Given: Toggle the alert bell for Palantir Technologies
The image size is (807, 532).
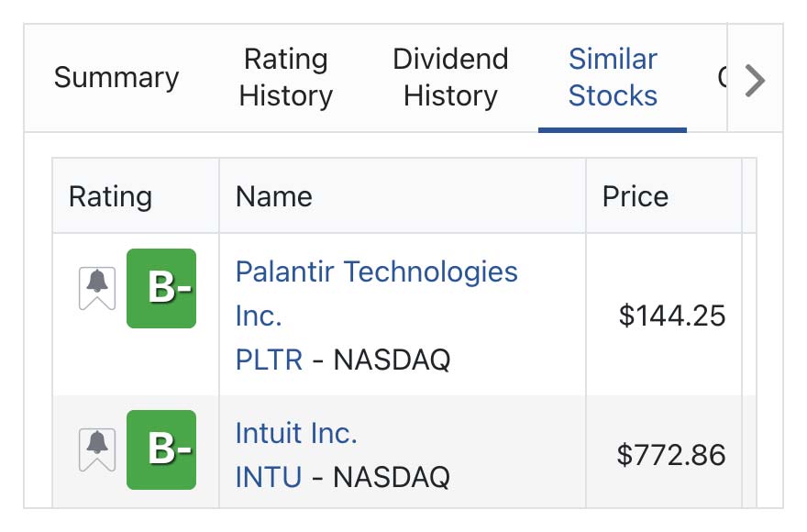Looking at the screenshot, I should click(96, 288).
